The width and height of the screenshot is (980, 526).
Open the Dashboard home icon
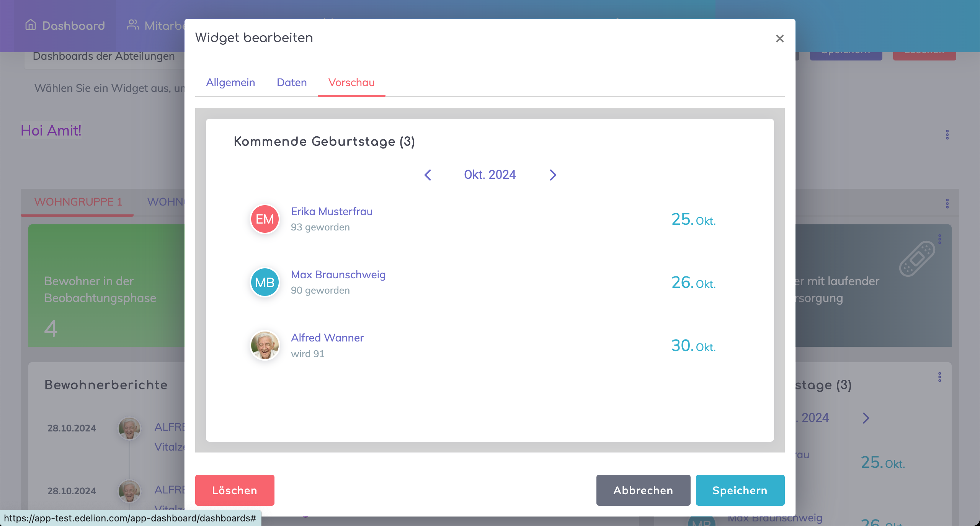(31, 25)
